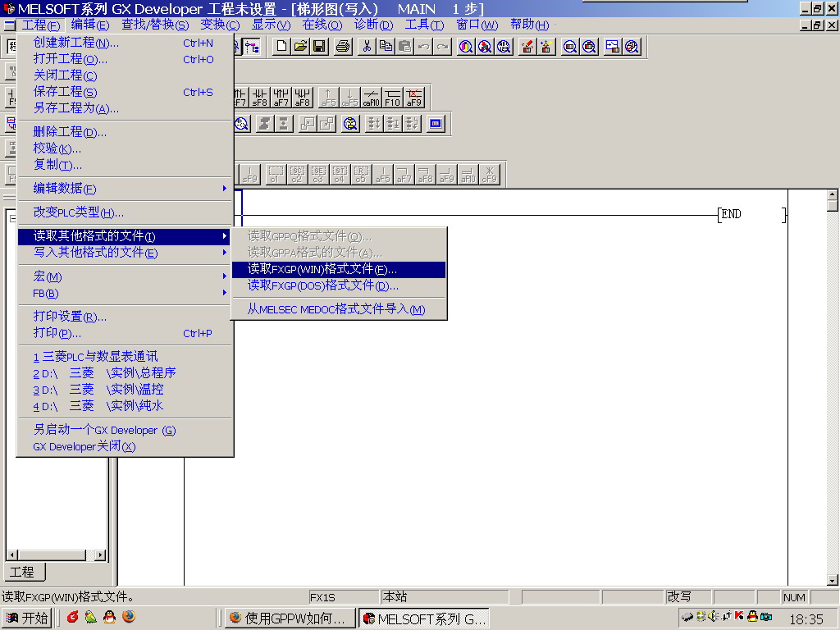Click the Print toolbar icon

coord(343,47)
